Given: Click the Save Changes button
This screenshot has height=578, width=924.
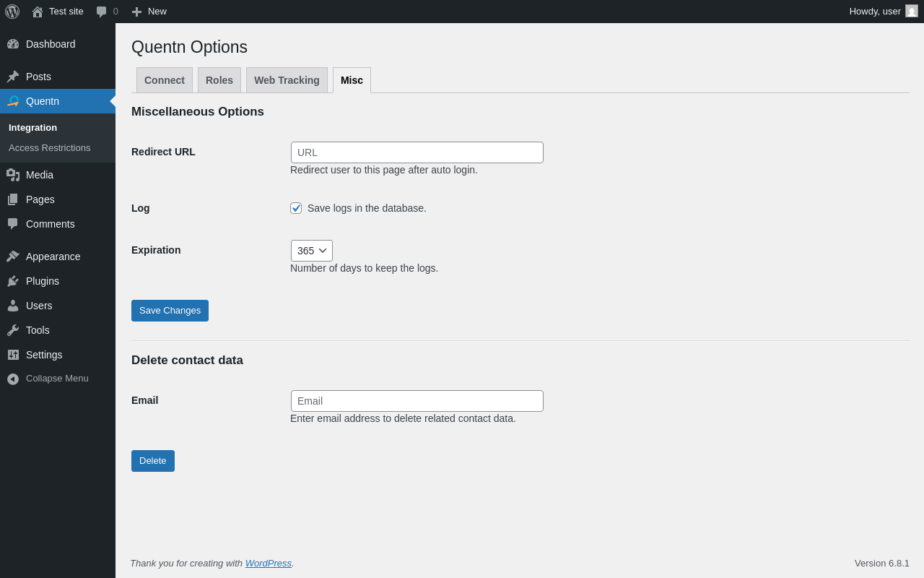Looking at the screenshot, I should point(170,311).
